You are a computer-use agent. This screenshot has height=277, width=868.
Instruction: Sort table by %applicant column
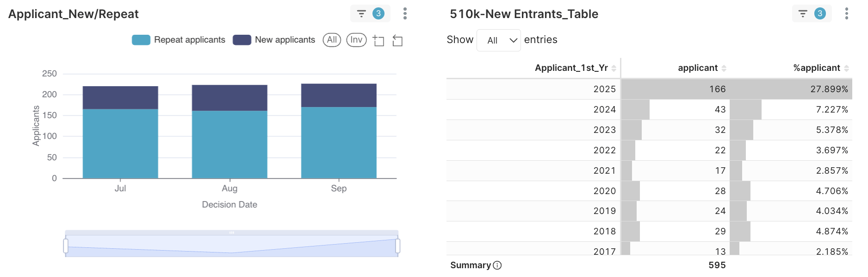coord(816,68)
